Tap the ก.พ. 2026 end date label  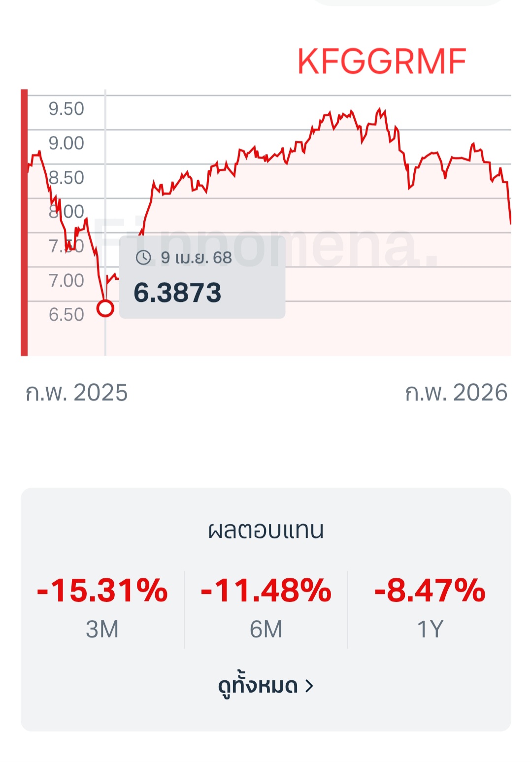pos(456,393)
